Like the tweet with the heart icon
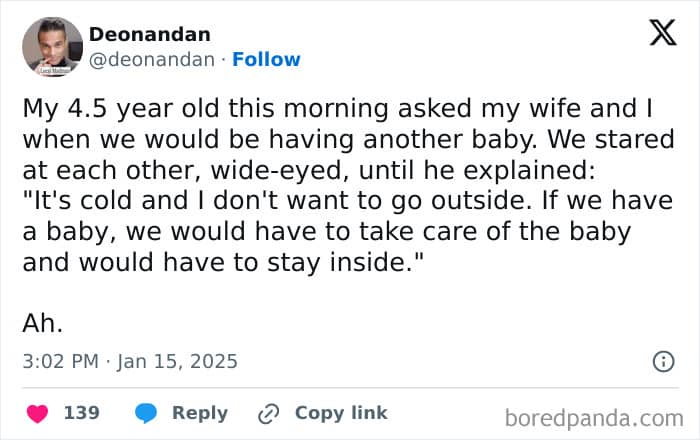Viewport: 700px width, 440px height. click(x=37, y=413)
